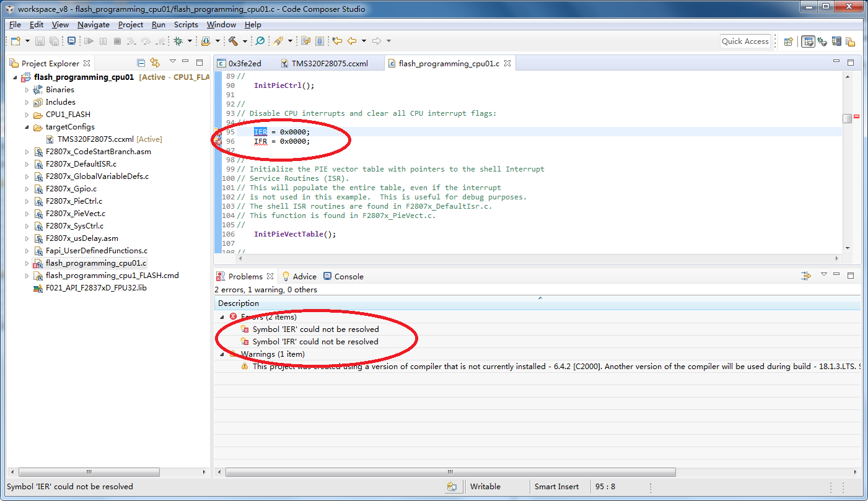Viewport: 868px width, 501px height.
Task: Click the Save disk icon in toolbar
Action: tap(40, 41)
